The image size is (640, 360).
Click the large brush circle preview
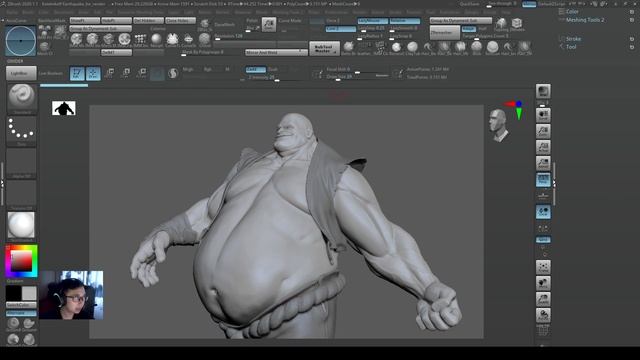(x=20, y=41)
